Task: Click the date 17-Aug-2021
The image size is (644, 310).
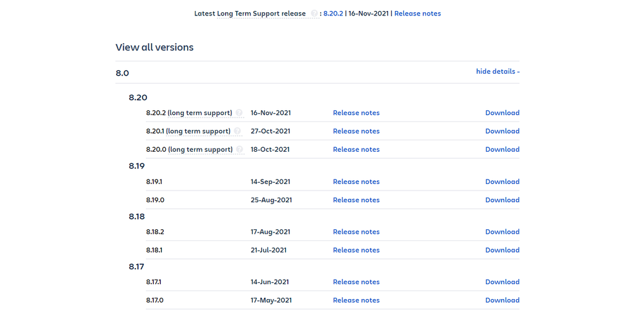Action: coord(270,232)
